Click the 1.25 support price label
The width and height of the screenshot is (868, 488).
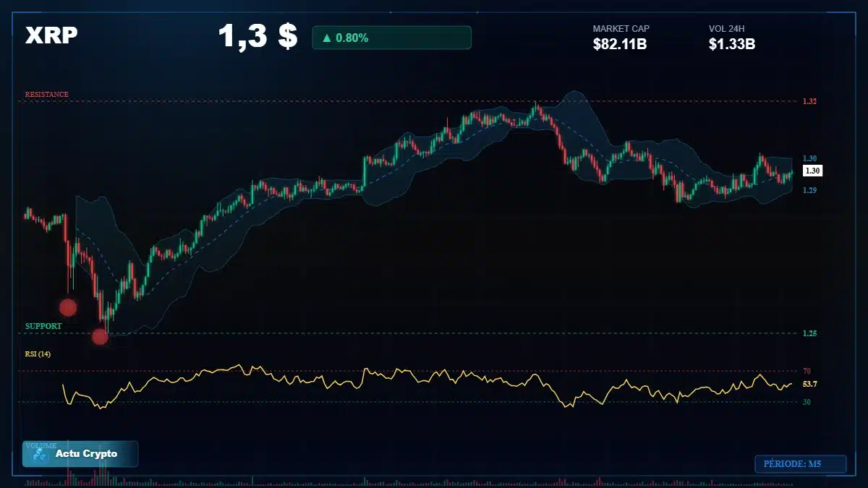click(809, 333)
